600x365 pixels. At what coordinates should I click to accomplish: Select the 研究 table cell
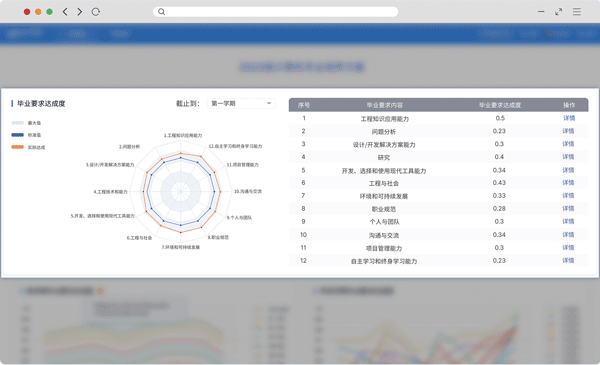click(384, 158)
